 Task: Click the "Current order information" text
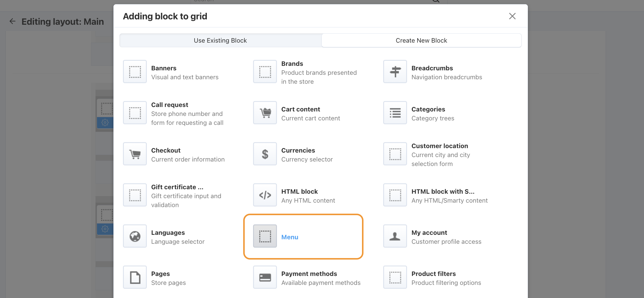pyautogui.click(x=188, y=159)
